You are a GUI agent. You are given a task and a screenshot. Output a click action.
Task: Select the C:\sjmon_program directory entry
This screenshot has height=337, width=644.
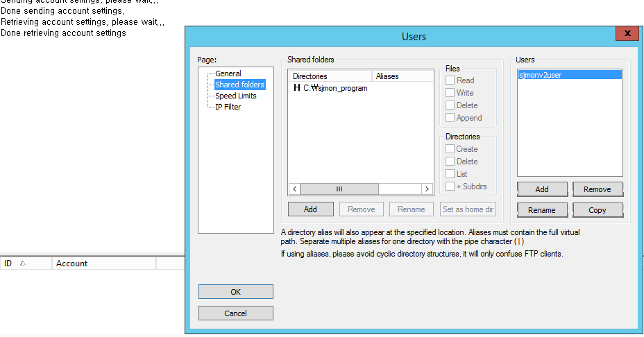click(335, 88)
